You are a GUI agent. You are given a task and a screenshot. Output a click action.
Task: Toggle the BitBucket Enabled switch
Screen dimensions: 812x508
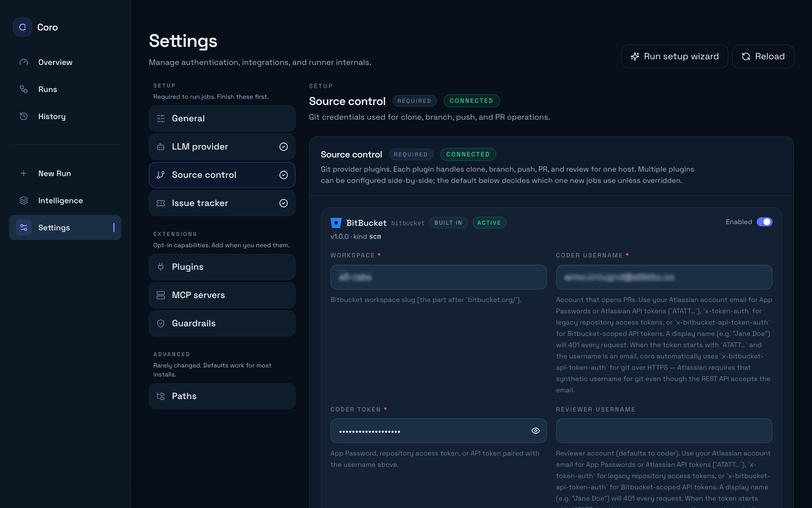[764, 222]
